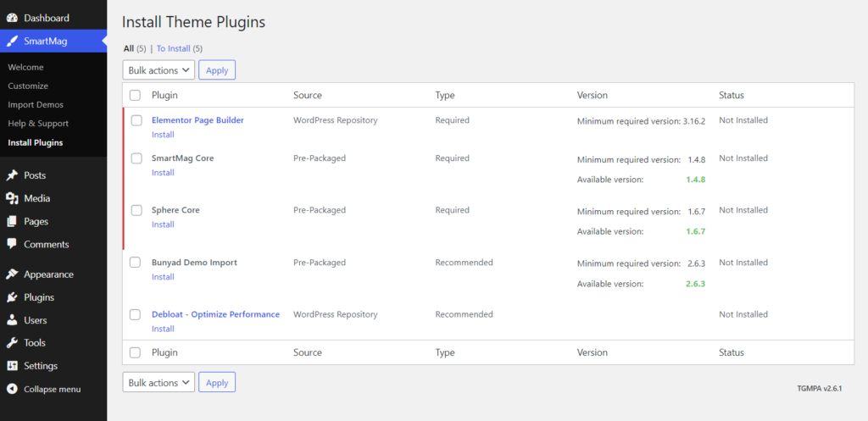
Task: Click the green 1.6.7 available version
Action: point(697,232)
